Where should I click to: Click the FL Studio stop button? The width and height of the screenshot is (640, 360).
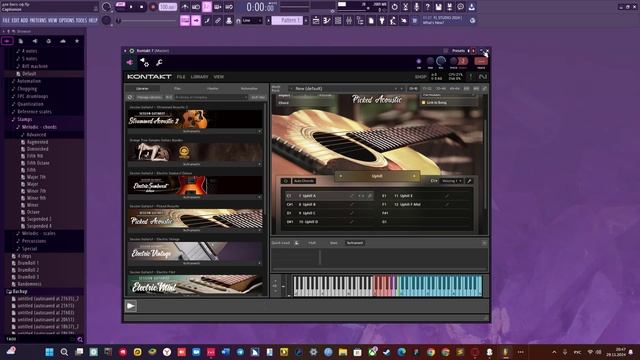(x=142, y=7)
